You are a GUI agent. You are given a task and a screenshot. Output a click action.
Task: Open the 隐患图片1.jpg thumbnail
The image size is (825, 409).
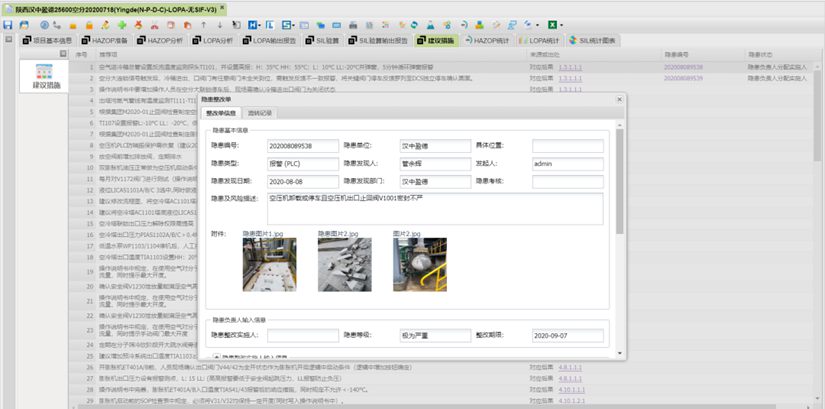[x=270, y=265]
